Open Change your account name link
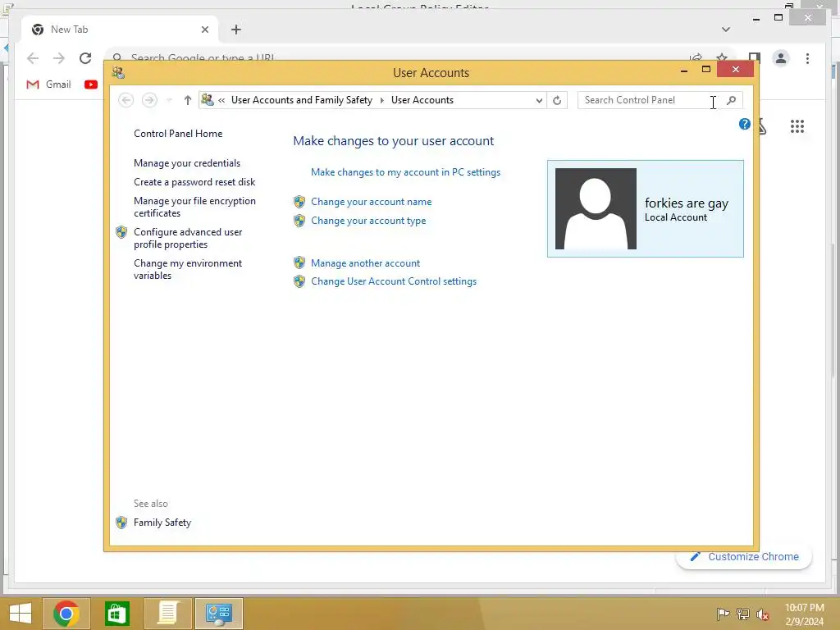Image resolution: width=840 pixels, height=630 pixels. [372, 202]
